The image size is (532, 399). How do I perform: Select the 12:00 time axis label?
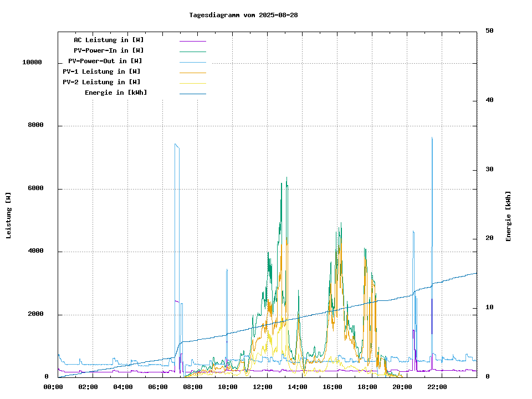(263, 387)
